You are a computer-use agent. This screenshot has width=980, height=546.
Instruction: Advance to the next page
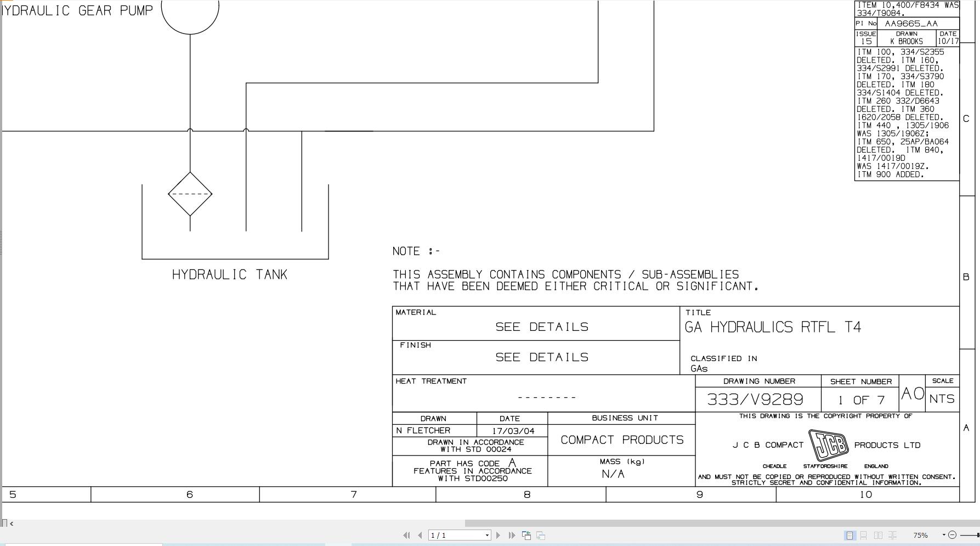tap(499, 534)
